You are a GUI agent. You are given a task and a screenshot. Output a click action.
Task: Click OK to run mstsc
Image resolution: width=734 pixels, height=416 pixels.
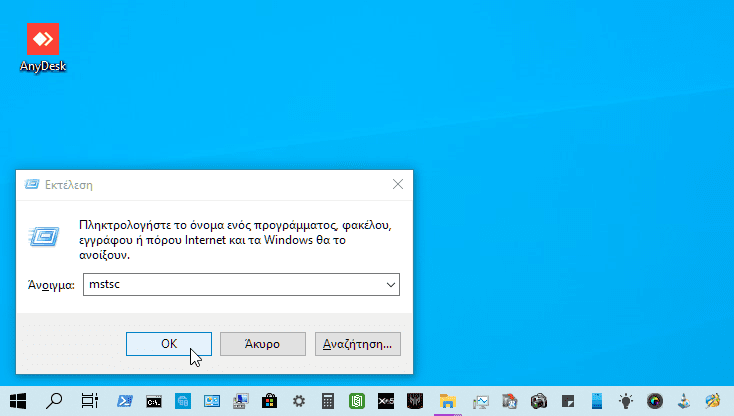(x=169, y=344)
